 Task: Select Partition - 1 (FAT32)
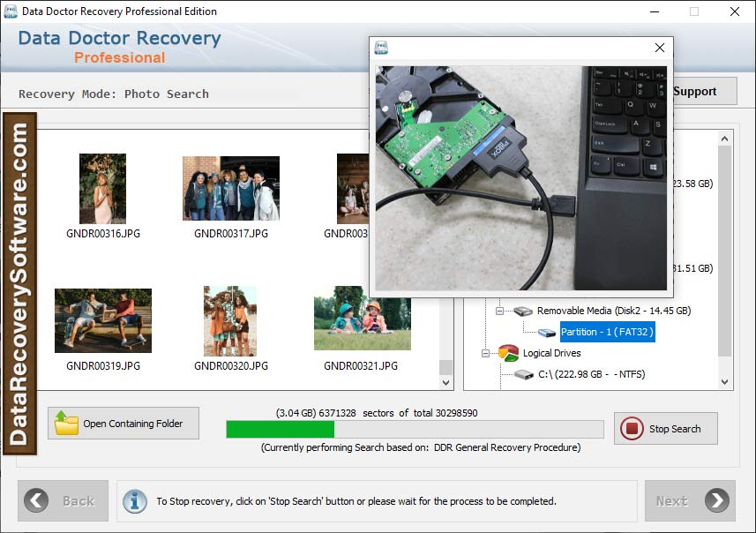tap(607, 332)
